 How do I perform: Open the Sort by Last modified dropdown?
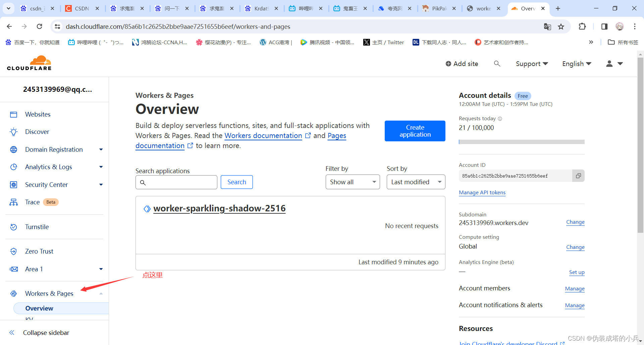[x=416, y=182]
